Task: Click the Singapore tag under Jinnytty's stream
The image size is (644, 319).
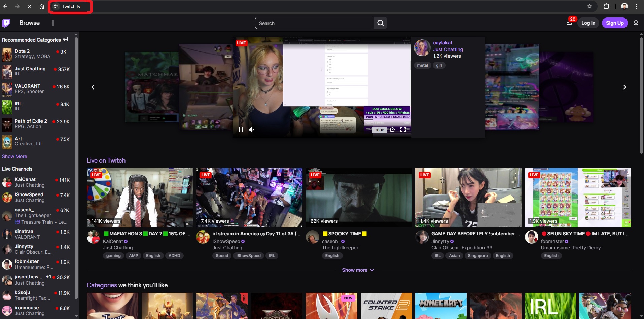Action: click(x=477, y=256)
